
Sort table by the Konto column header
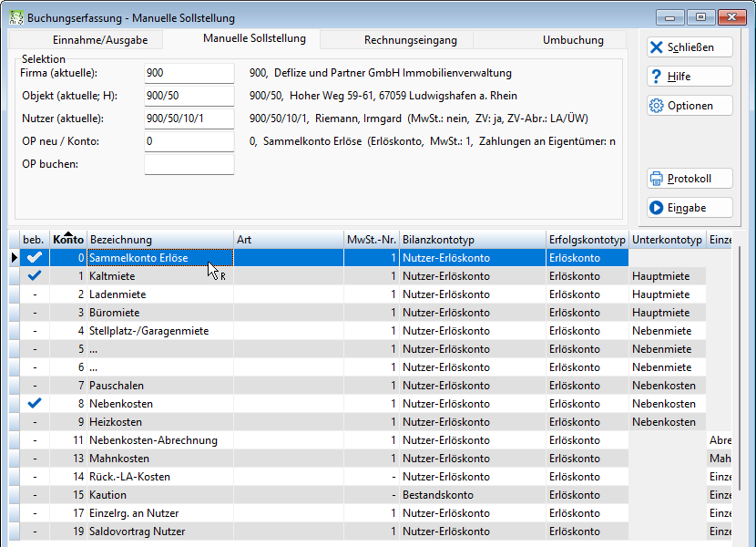pyautogui.click(x=68, y=240)
